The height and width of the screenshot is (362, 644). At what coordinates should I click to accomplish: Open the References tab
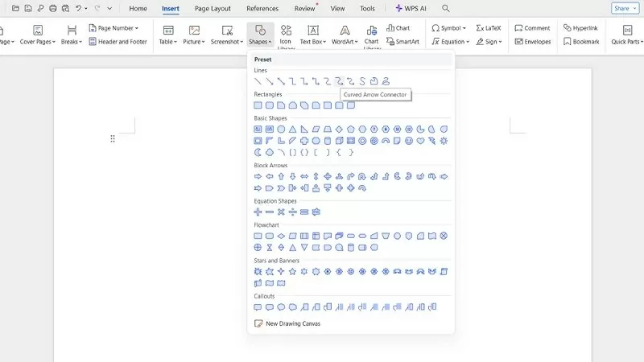262,8
